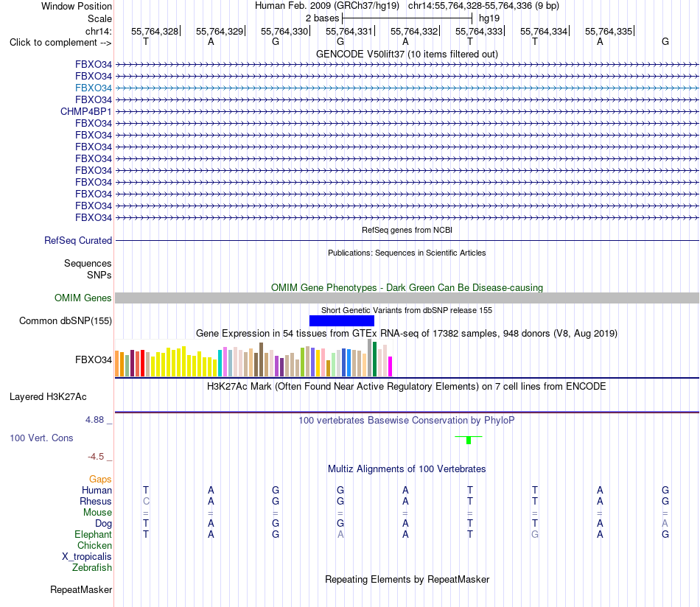700x607 pixels.
Task: Open the GTEx Gene Expression track title
Action: (407, 334)
